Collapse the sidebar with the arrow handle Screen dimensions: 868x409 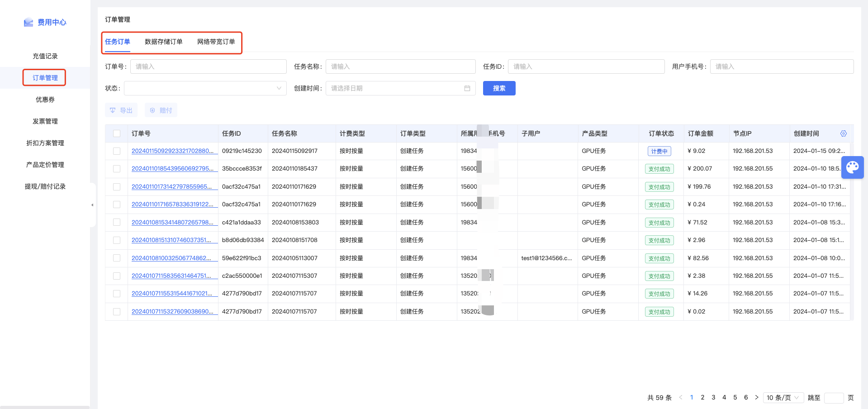point(92,205)
